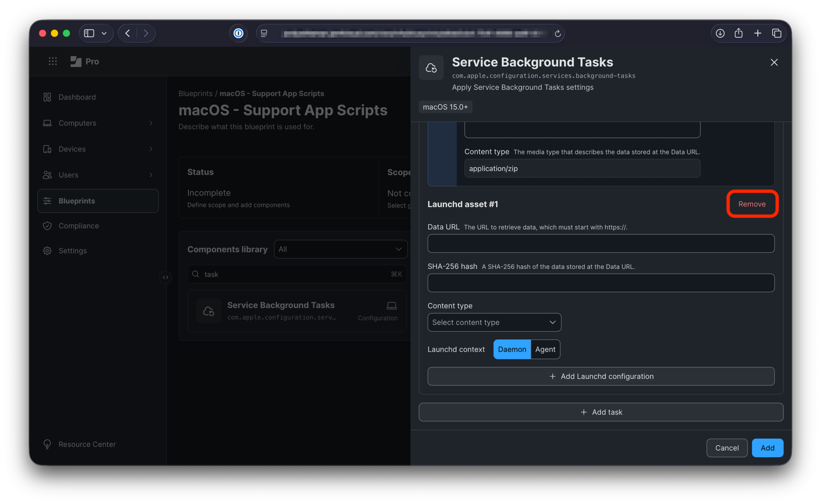821x504 pixels.
Task: Remove Launchd asset #1
Action: 752,204
